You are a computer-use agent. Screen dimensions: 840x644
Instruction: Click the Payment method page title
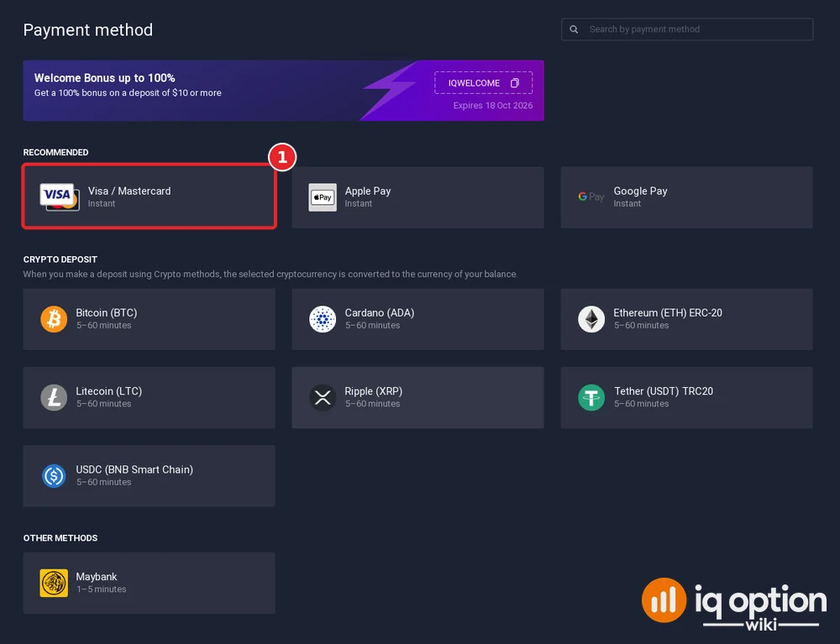(88, 30)
